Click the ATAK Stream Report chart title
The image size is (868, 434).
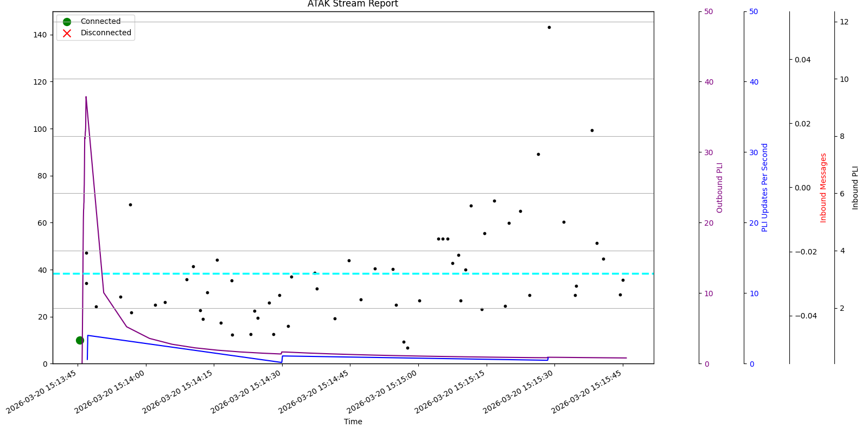tap(353, 4)
